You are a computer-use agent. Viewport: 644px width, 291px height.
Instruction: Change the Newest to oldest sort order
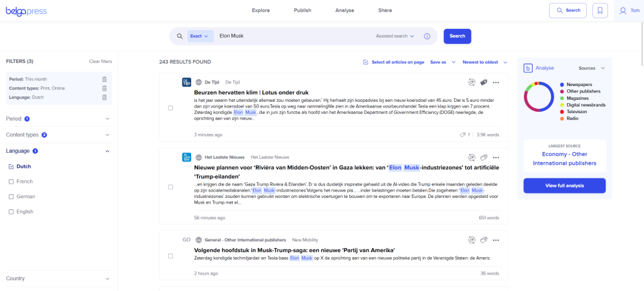click(485, 62)
